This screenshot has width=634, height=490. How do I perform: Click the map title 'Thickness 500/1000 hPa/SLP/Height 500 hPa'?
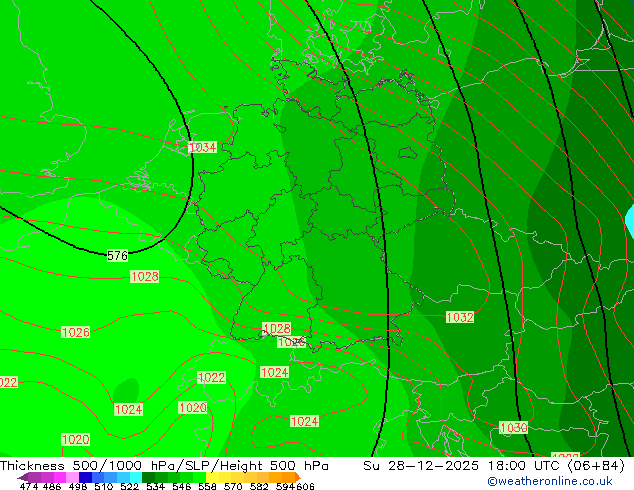point(164,465)
